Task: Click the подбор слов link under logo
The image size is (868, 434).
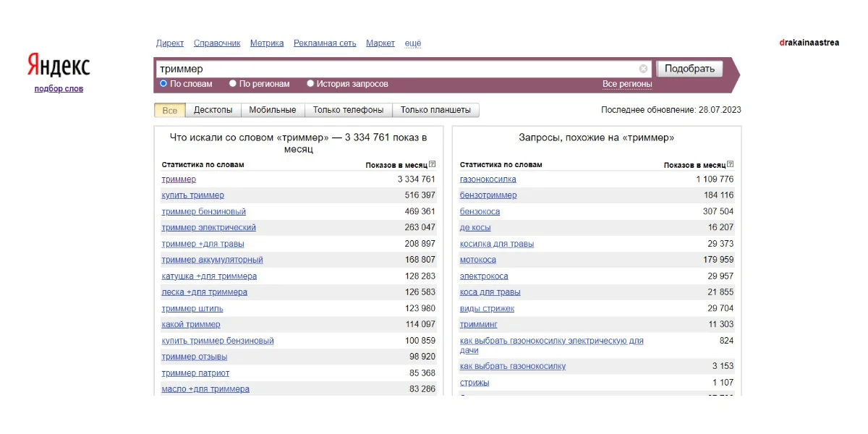Action: point(59,89)
